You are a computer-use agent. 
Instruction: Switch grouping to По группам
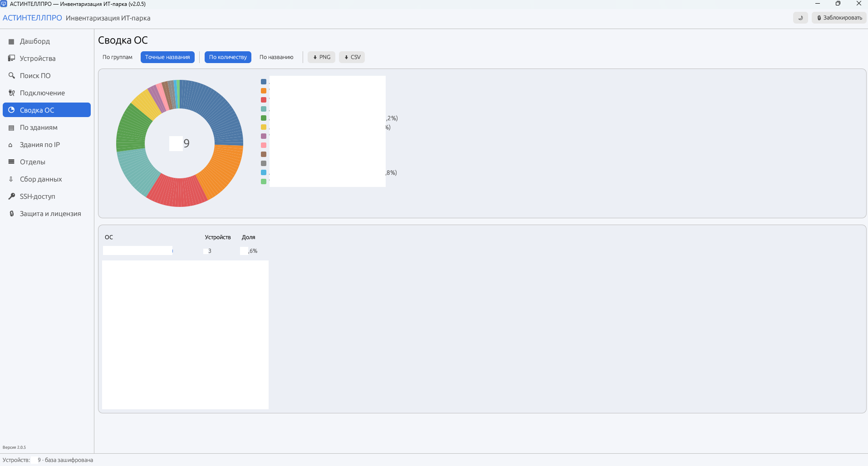118,57
